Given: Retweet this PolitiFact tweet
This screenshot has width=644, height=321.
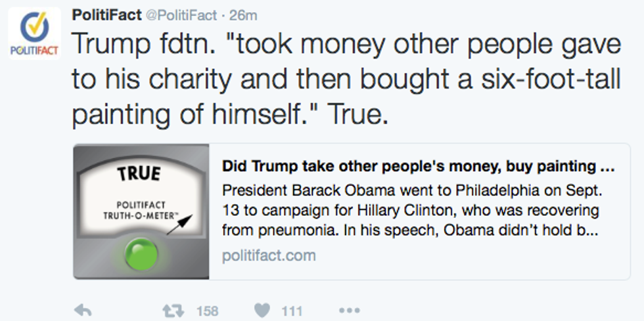Looking at the screenshot, I should click(172, 310).
